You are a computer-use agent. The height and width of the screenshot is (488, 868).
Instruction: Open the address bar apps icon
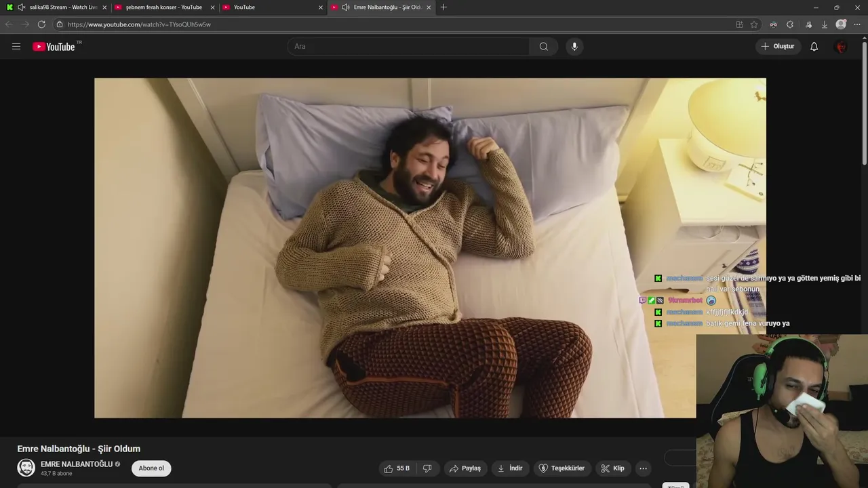[739, 24]
